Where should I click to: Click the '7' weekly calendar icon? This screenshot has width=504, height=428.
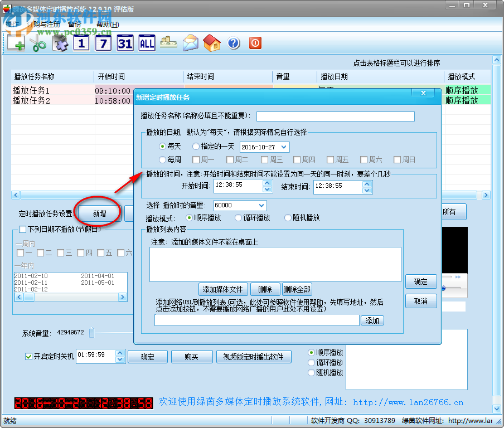(x=103, y=43)
